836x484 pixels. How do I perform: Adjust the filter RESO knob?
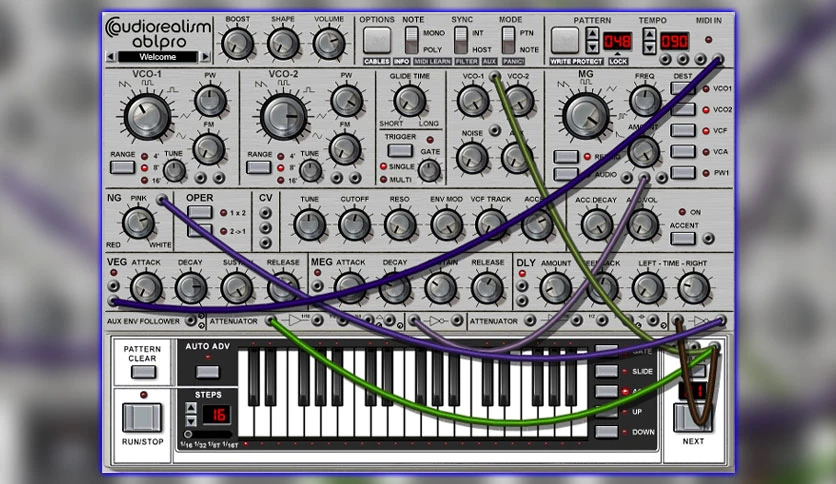[x=400, y=224]
